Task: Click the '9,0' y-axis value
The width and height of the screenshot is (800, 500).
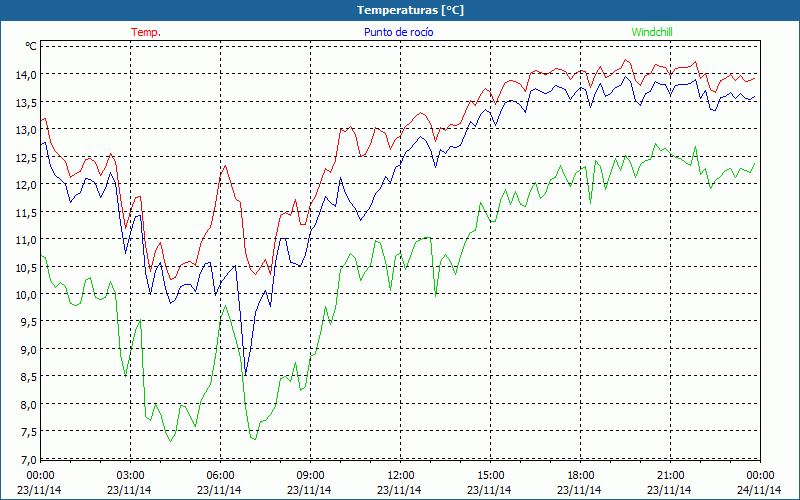Action: point(28,349)
